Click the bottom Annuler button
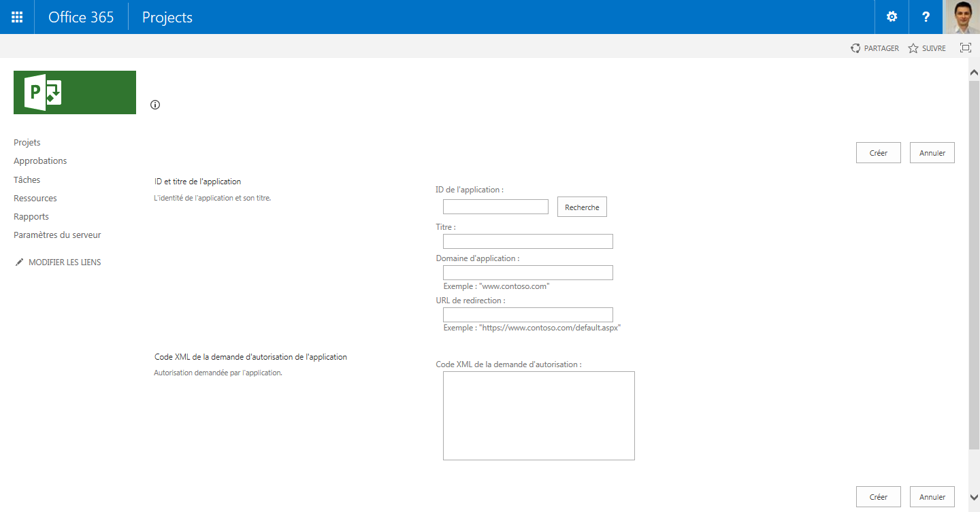This screenshot has width=980, height=512. coord(932,497)
